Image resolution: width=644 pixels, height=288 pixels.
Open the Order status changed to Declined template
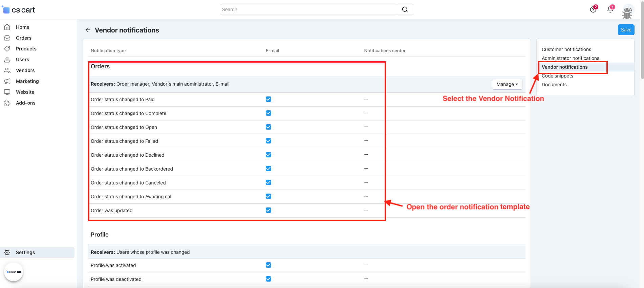point(127,155)
